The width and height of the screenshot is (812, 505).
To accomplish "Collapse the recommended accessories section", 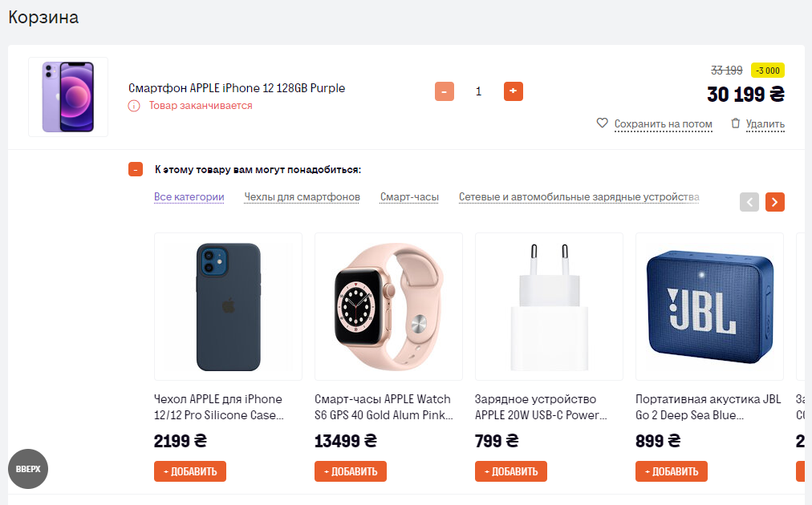I will 136,169.
